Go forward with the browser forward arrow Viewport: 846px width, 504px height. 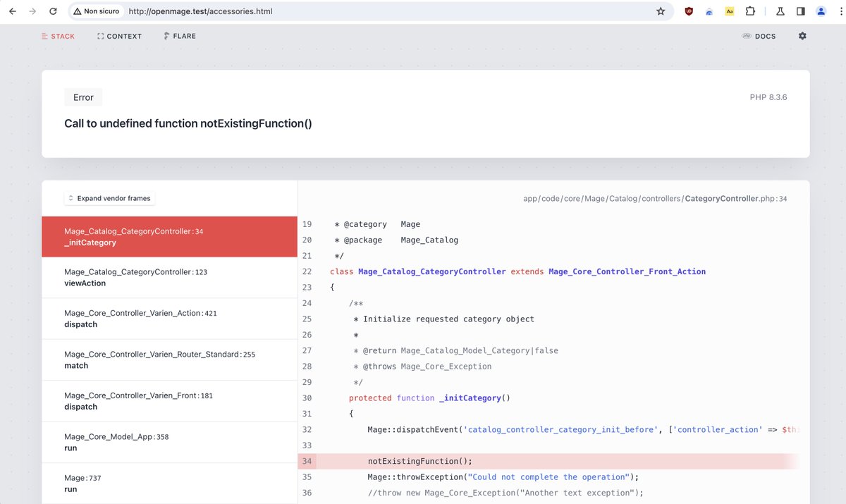(32, 11)
